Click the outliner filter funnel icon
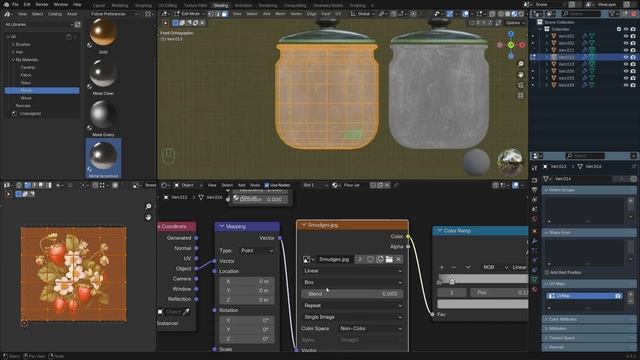Image resolution: width=640 pixels, height=360 pixels. (x=613, y=14)
